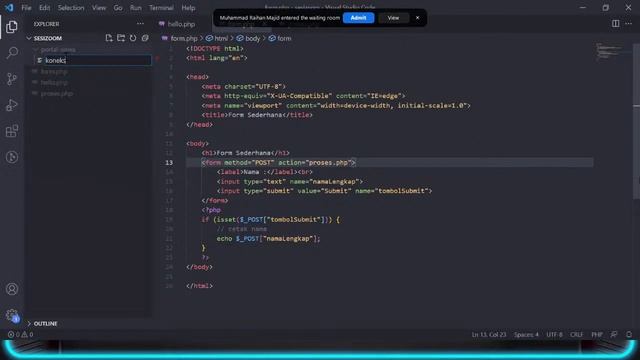Click the Ln 13, Col 23 status entry
The width and height of the screenshot is (640, 360).
click(x=489, y=334)
